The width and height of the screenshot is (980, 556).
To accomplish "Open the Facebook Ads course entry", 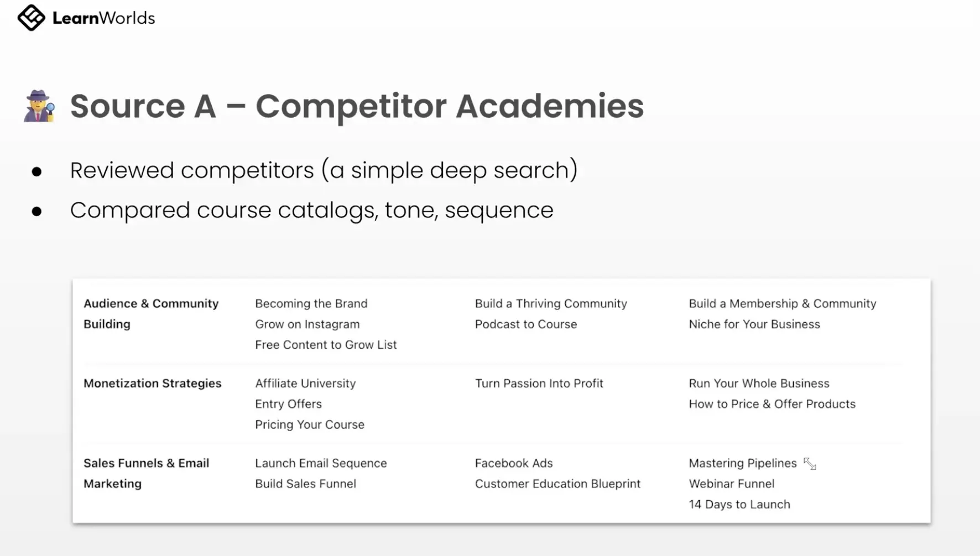I will (513, 463).
